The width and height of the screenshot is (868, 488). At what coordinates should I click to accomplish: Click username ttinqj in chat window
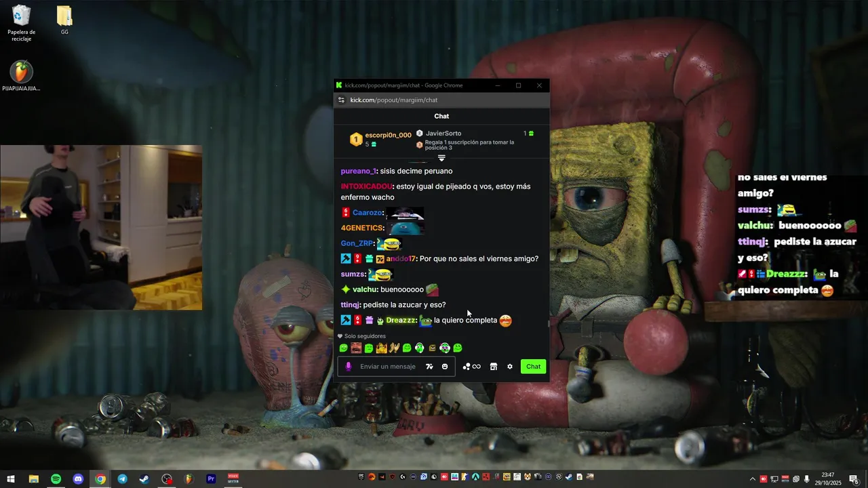click(x=351, y=305)
